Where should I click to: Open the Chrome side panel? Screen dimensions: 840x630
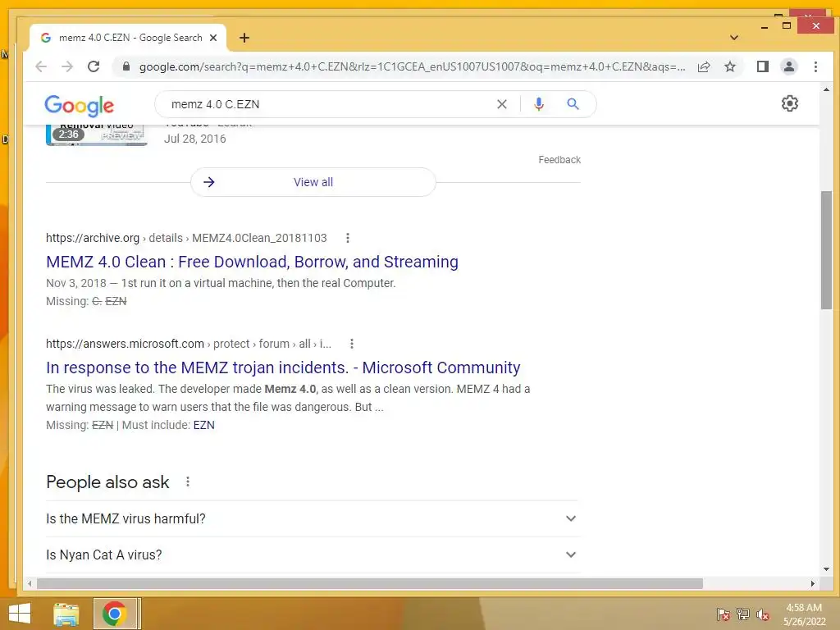click(x=762, y=66)
